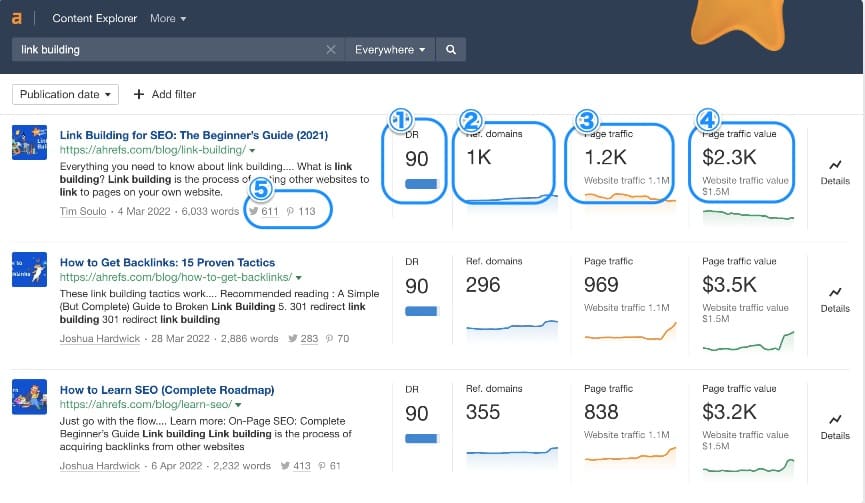
Task: Click Page traffic value $3.5K
Action: click(729, 285)
